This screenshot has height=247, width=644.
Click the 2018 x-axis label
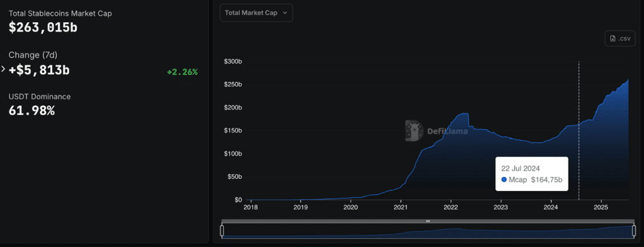[x=250, y=207]
